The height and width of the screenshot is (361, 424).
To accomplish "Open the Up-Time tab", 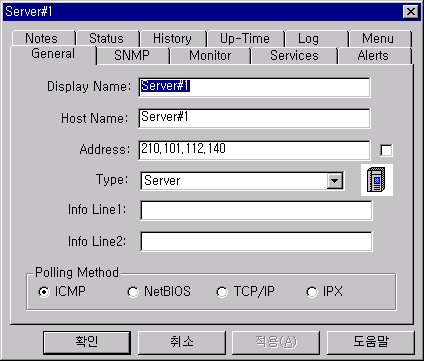I will pos(246,39).
